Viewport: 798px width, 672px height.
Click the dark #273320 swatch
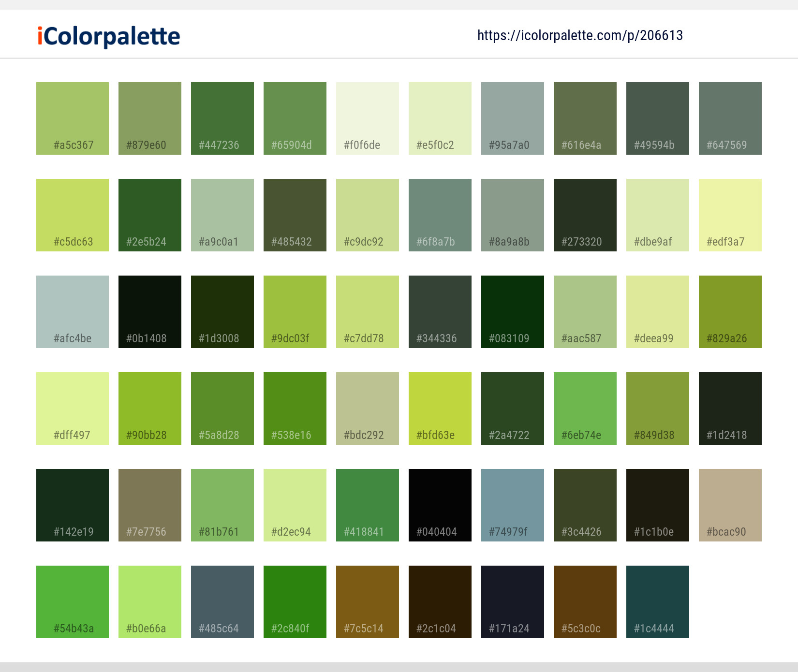[585, 215]
